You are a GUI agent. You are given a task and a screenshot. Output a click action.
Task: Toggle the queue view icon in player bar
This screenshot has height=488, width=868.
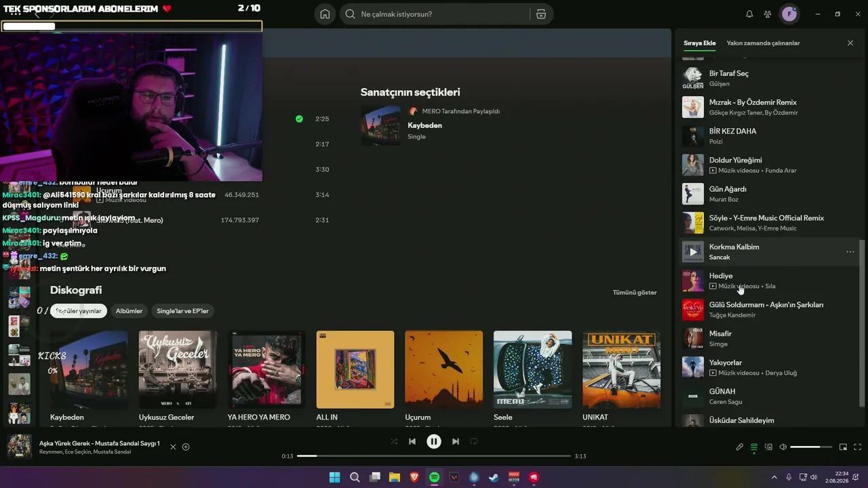coord(754,447)
